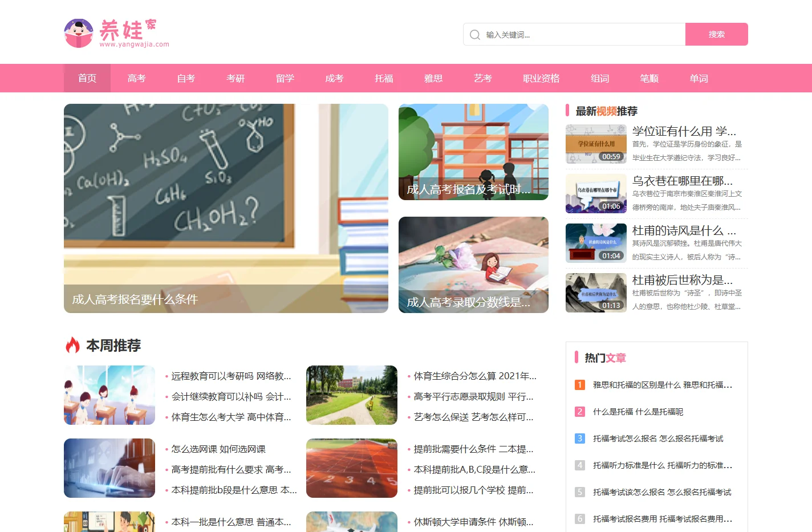Open hot article 雅思和托福的区别是什么
The width and height of the screenshot is (812, 532).
click(662, 385)
